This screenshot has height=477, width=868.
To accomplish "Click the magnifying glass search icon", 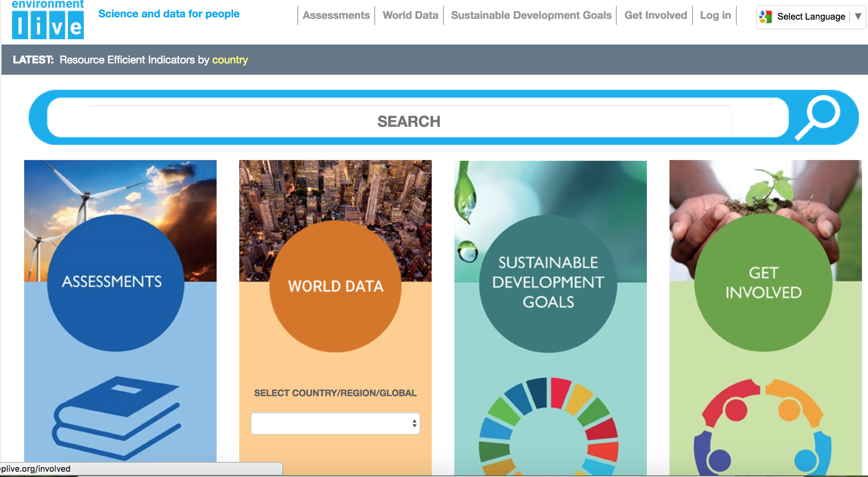I will pos(817,118).
